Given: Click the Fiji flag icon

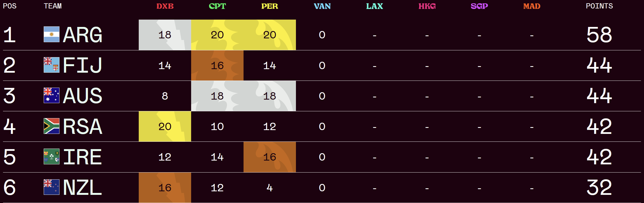Looking at the screenshot, I should [52, 65].
